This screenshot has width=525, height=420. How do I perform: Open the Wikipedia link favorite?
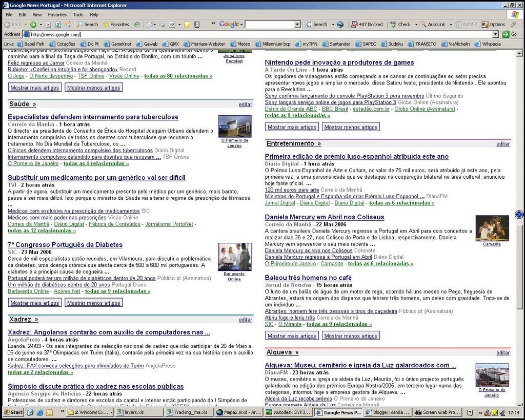tap(488, 44)
